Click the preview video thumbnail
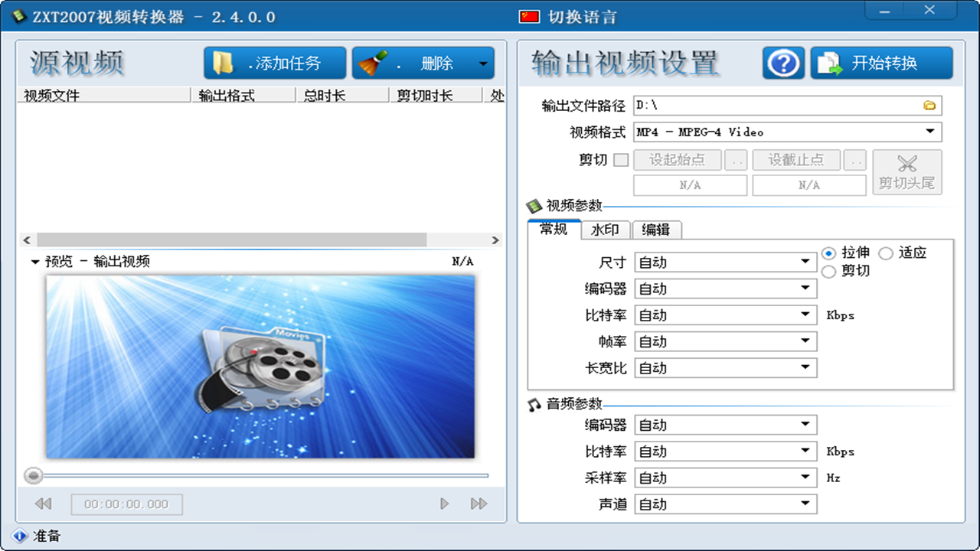This screenshot has width=980, height=551. [x=260, y=367]
